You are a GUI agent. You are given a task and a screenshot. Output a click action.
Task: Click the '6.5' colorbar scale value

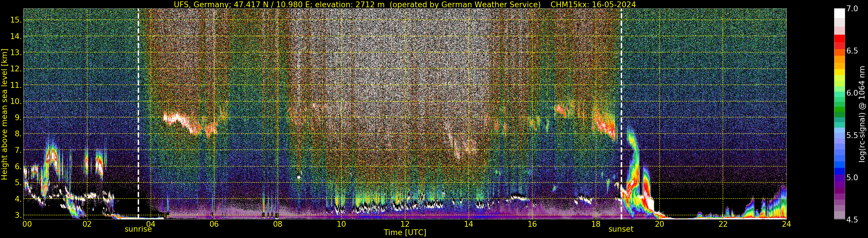pyautogui.click(x=852, y=51)
